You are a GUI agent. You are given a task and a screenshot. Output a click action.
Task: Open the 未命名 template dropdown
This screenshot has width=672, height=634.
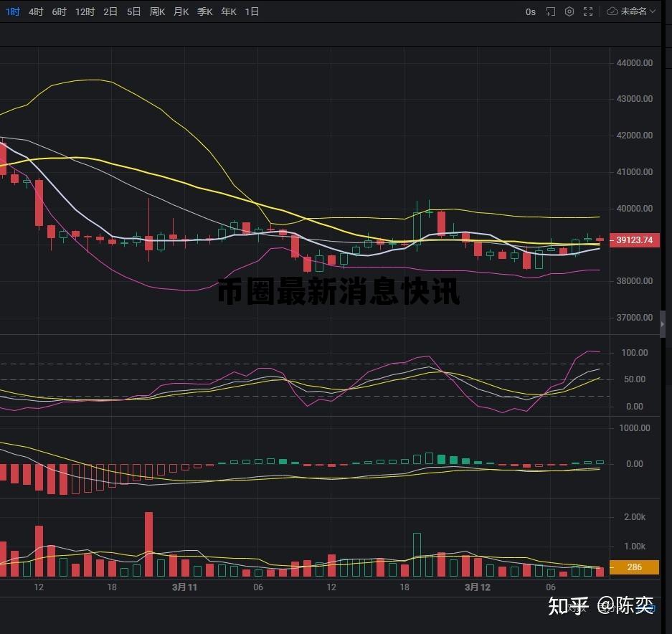[x=638, y=11]
